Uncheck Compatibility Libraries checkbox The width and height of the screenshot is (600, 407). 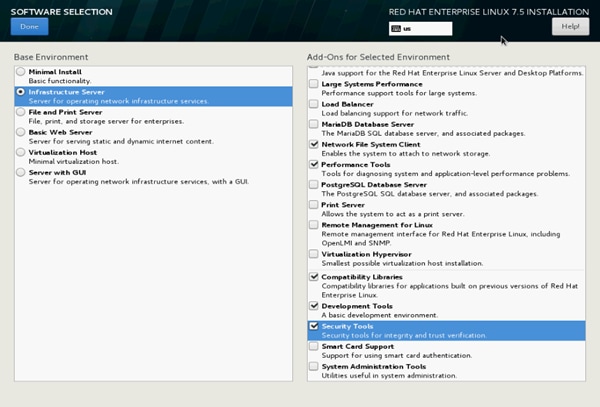pos(314,277)
